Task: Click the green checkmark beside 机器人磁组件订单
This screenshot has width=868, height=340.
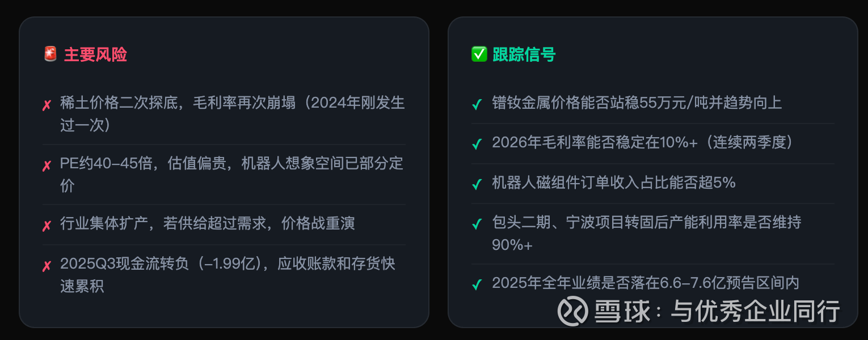Action: pyautogui.click(x=477, y=185)
